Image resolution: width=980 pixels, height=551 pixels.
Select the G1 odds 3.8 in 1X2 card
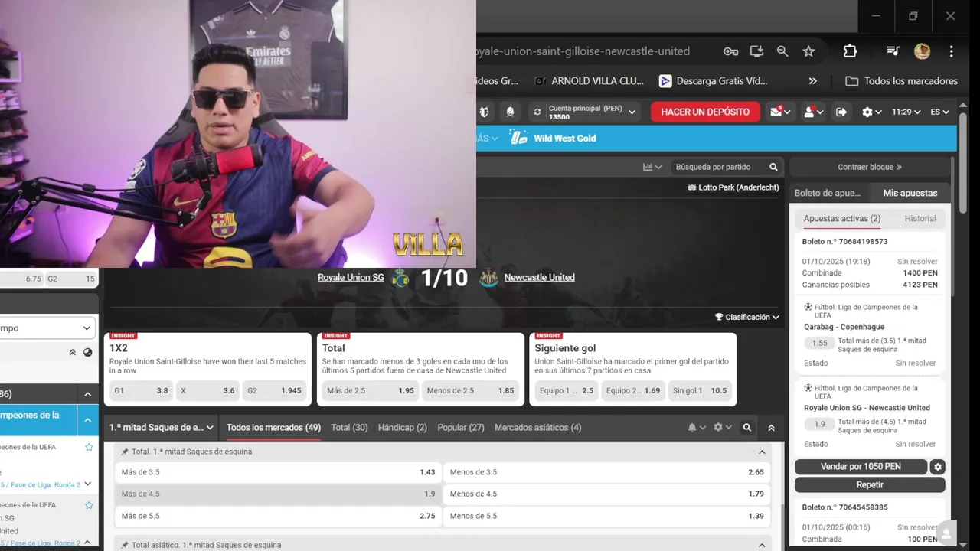(141, 390)
